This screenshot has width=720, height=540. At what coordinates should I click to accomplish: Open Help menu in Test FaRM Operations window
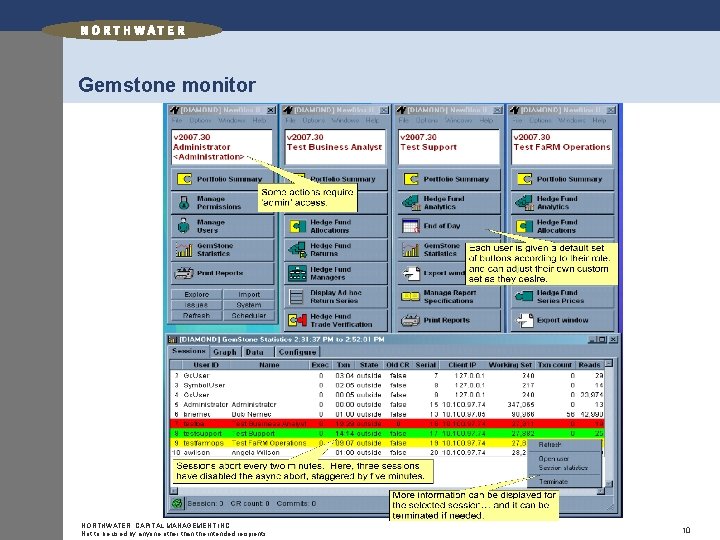pyautogui.click(x=599, y=120)
